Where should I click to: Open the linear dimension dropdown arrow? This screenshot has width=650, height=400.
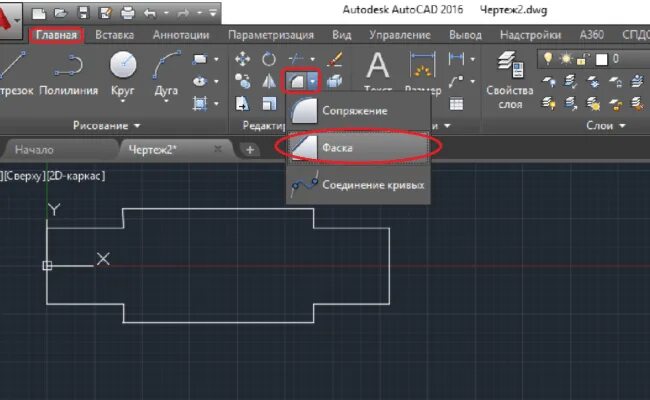coord(473,59)
